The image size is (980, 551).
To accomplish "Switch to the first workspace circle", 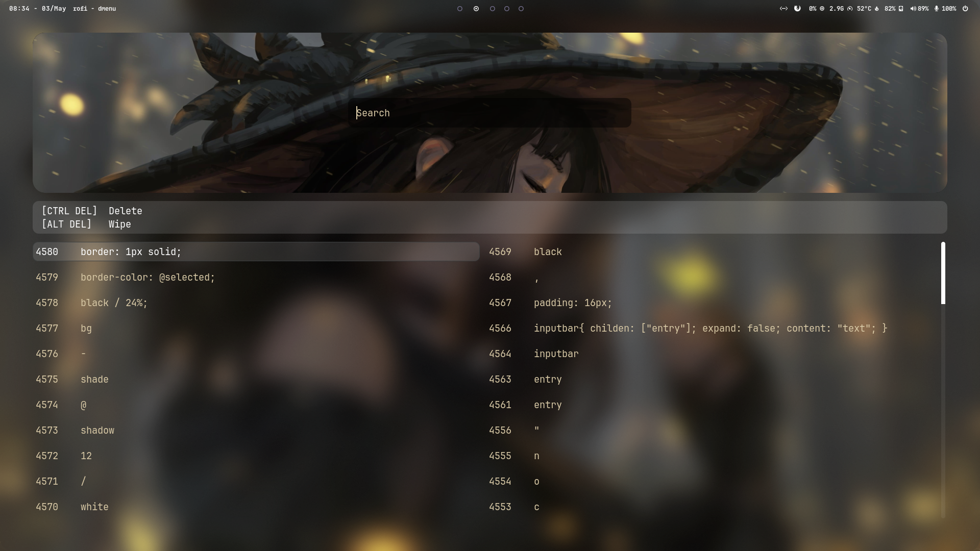I will pos(460,9).
